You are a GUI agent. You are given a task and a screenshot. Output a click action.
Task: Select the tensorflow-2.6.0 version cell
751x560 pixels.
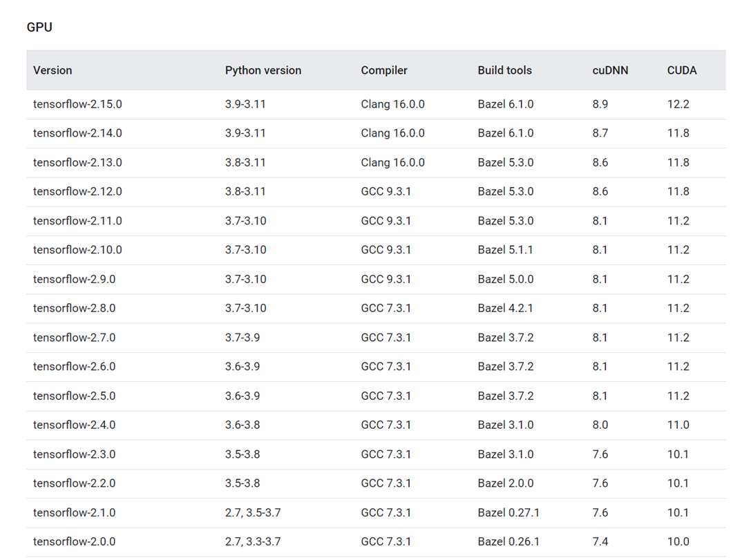pos(75,367)
